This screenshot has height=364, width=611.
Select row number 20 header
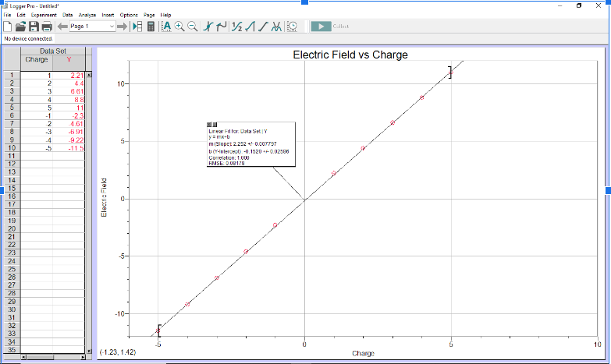12,229
